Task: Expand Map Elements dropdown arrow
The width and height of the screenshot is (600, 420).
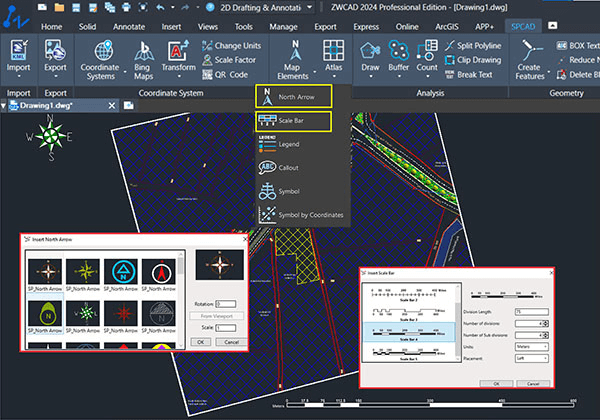Action: pos(315,72)
